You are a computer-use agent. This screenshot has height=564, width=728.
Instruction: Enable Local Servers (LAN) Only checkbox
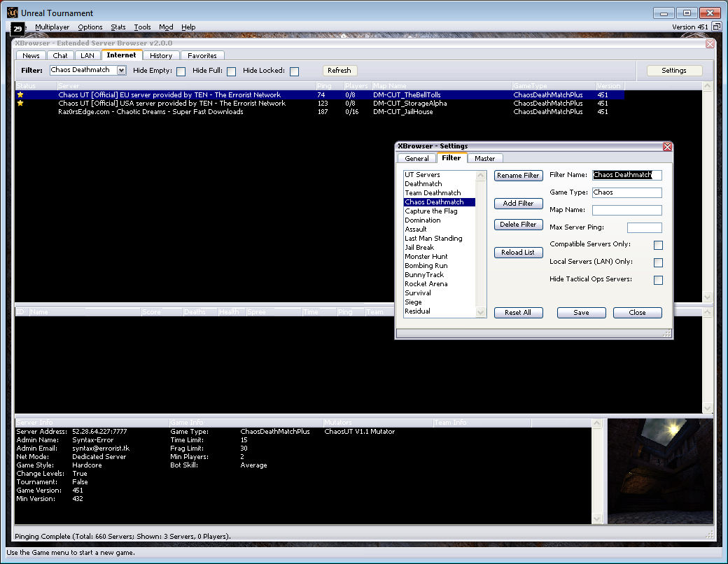pyautogui.click(x=658, y=262)
